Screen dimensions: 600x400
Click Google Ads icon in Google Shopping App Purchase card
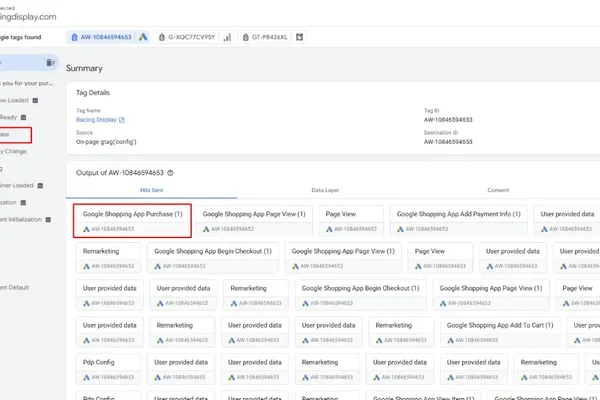pyautogui.click(x=86, y=229)
